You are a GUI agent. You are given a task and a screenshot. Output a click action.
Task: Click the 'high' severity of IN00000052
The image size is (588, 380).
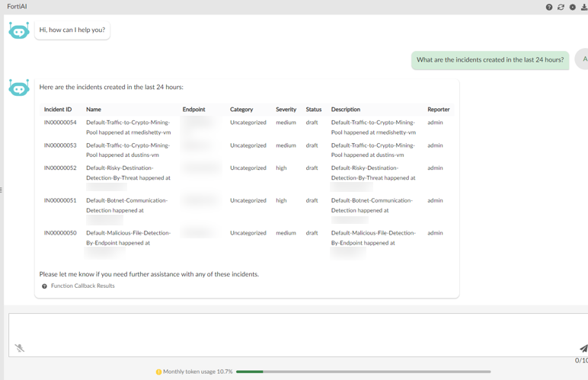pyautogui.click(x=281, y=168)
